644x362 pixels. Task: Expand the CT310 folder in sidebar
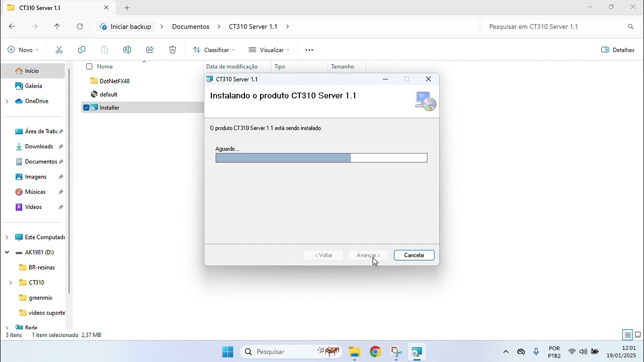point(11,283)
